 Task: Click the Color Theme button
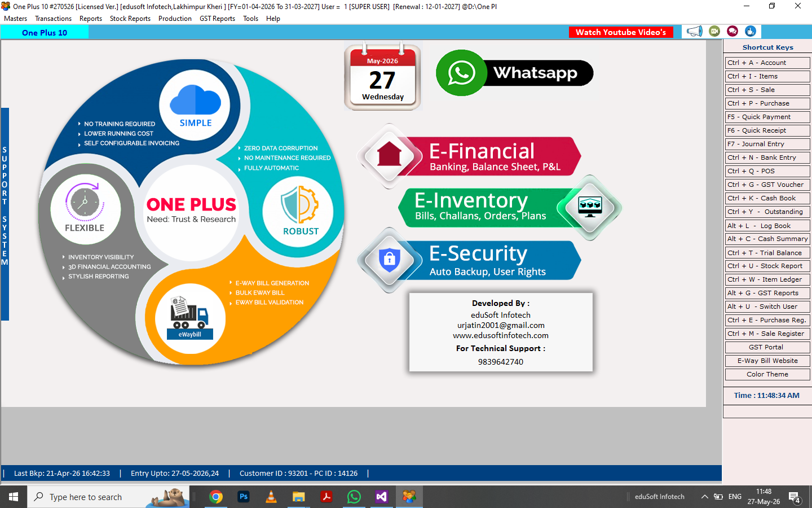click(767, 374)
